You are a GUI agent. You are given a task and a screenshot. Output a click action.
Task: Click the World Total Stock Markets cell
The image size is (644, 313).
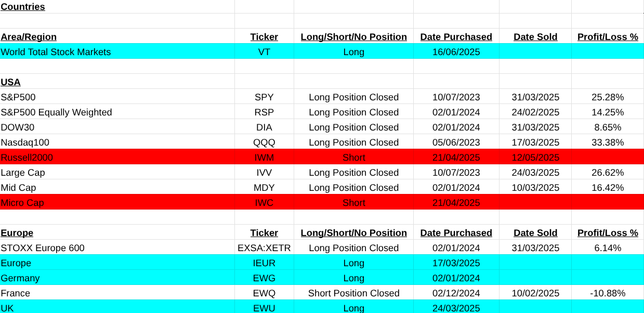coord(56,52)
